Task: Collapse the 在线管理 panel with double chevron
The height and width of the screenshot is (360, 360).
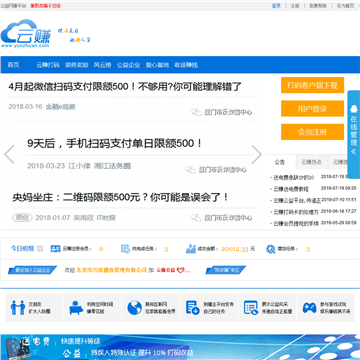Action: (353, 152)
